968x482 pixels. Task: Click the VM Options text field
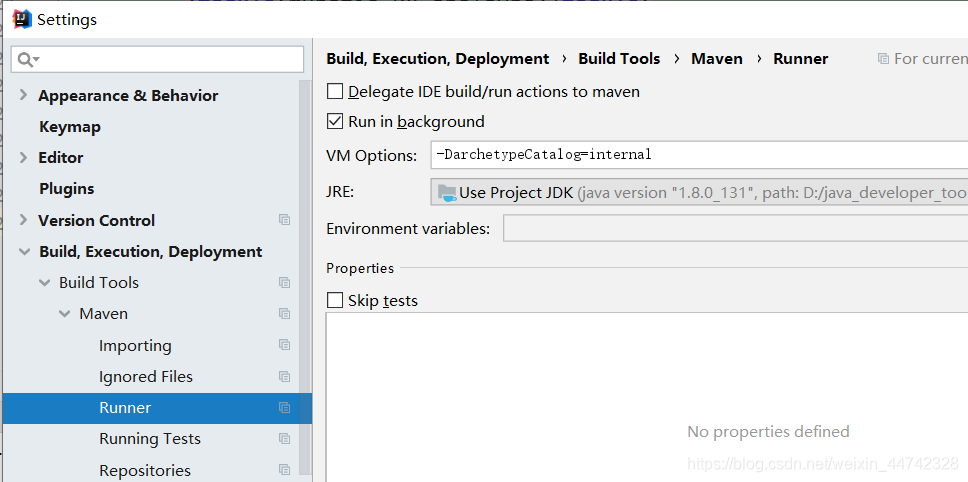699,155
